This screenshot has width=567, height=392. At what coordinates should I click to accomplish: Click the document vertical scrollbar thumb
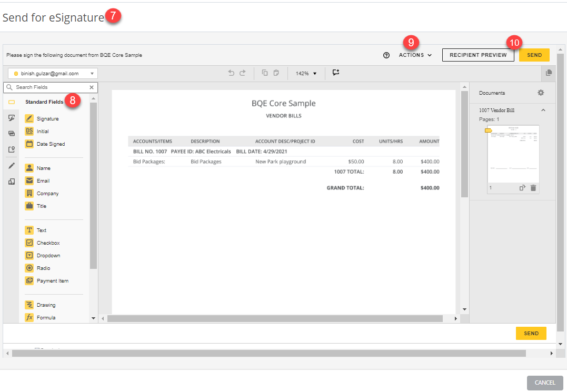point(465,144)
